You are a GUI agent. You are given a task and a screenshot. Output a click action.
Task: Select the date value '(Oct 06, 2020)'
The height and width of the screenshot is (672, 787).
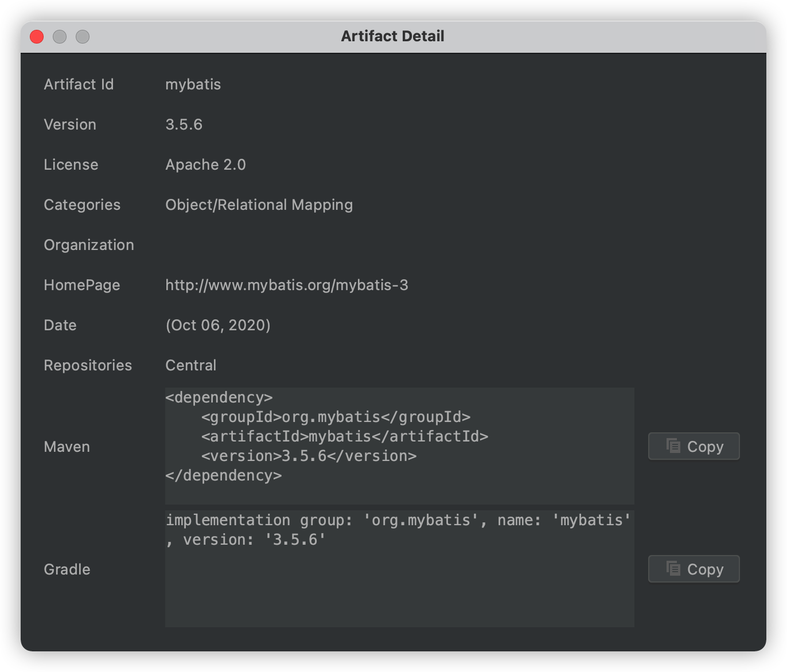click(x=218, y=325)
